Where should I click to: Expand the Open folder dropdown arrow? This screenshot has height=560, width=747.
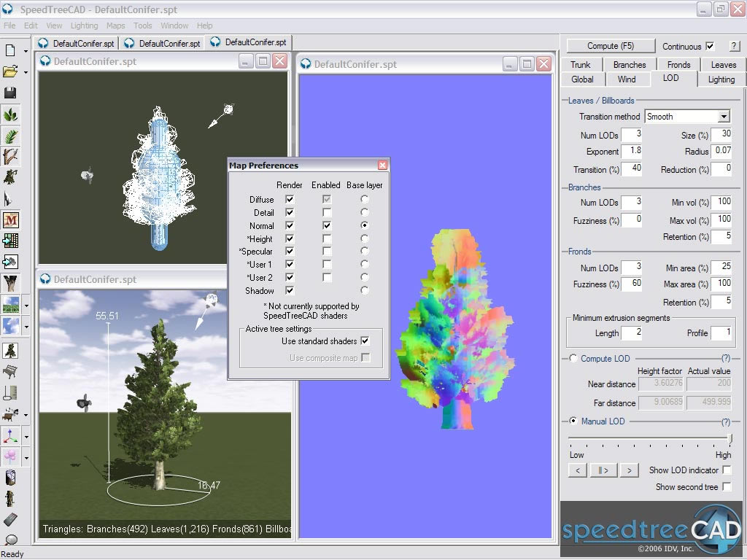pyautogui.click(x=26, y=72)
